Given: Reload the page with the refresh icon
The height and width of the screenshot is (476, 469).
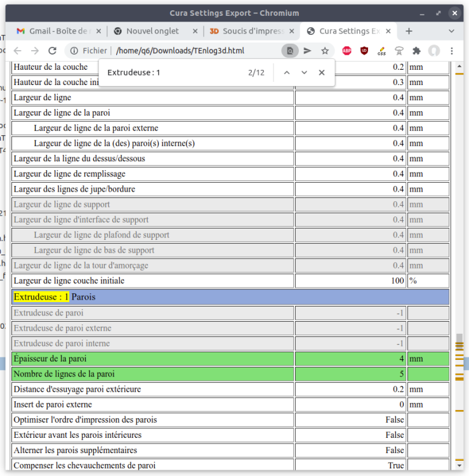Looking at the screenshot, I should [52, 51].
